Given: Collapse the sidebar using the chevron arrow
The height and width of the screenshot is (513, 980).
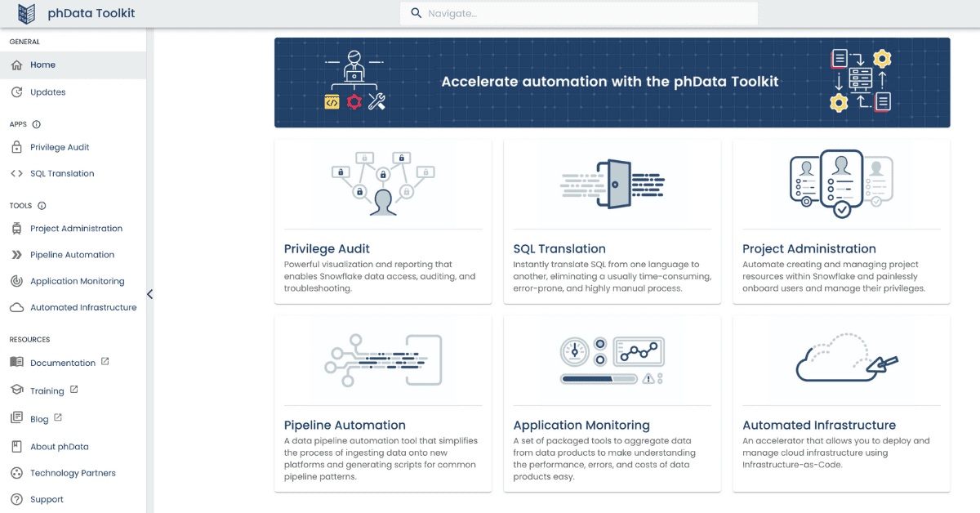Looking at the screenshot, I should (149, 294).
